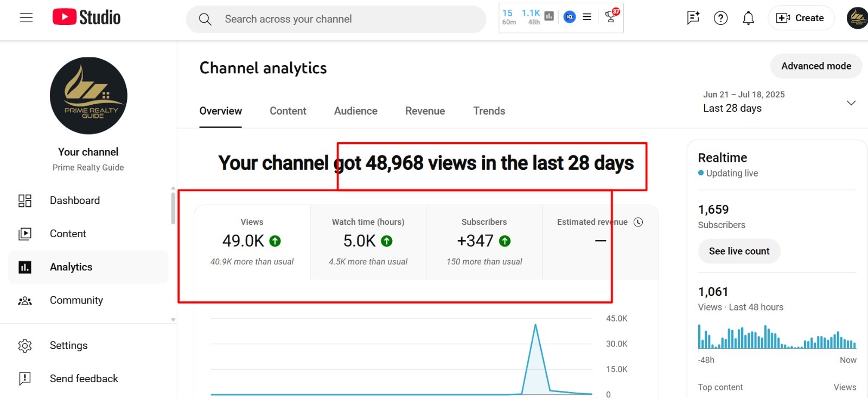Viewport: 868px width, 398px height.
Task: Click the Estimated revenue clock icon
Action: point(639,222)
